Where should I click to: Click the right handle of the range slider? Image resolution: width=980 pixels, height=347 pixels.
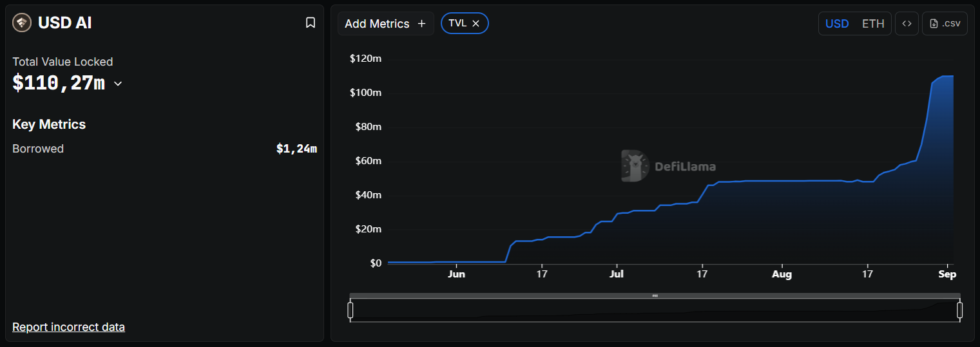coord(959,310)
